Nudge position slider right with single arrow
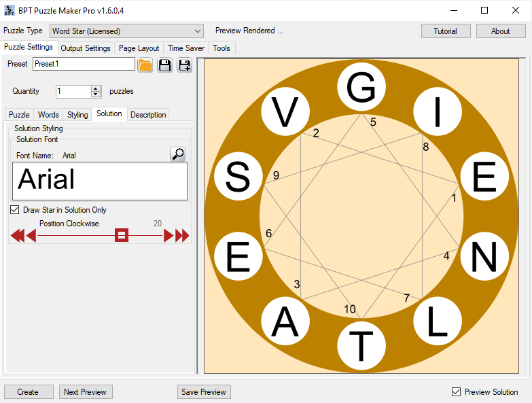532x403 pixels. pos(169,235)
